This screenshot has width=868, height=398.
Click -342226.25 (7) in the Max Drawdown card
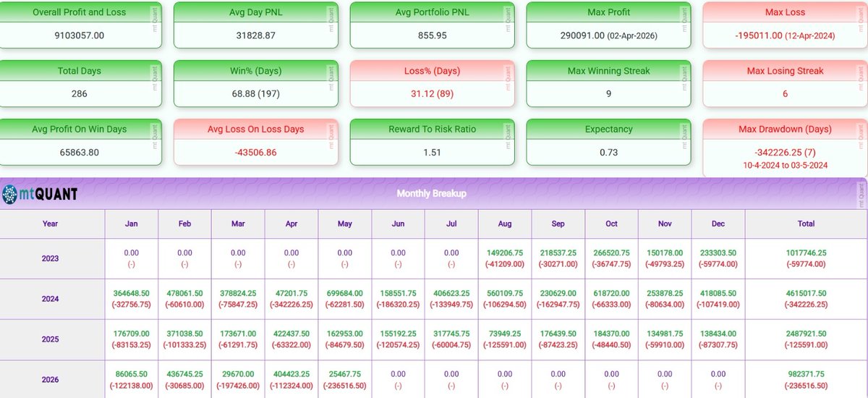(x=785, y=152)
